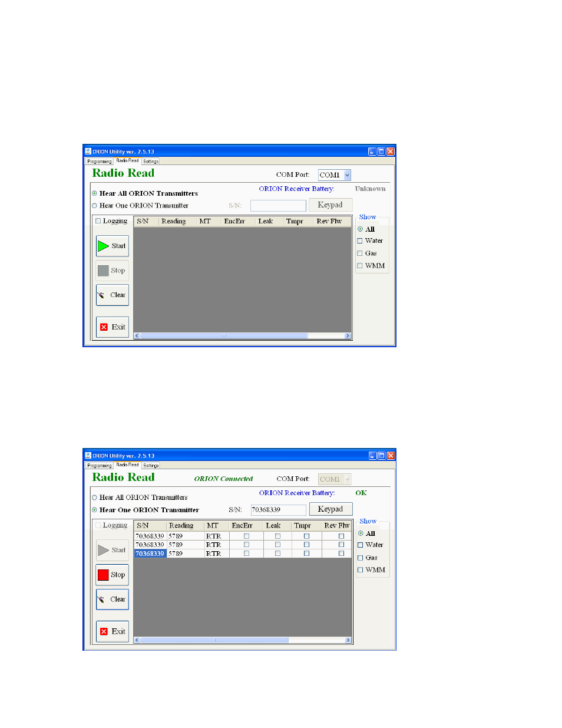Check WMM filter in top window

click(x=360, y=266)
